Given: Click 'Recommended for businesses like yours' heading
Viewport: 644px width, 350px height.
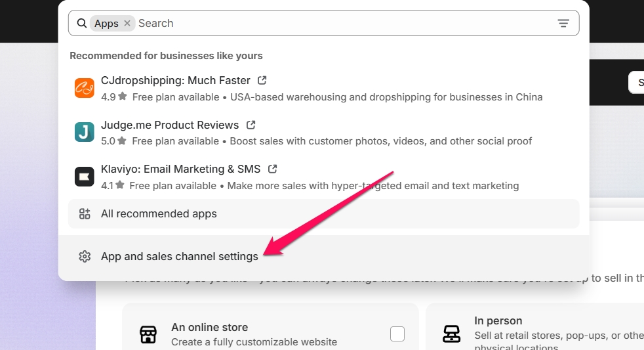Looking at the screenshot, I should click(x=166, y=56).
